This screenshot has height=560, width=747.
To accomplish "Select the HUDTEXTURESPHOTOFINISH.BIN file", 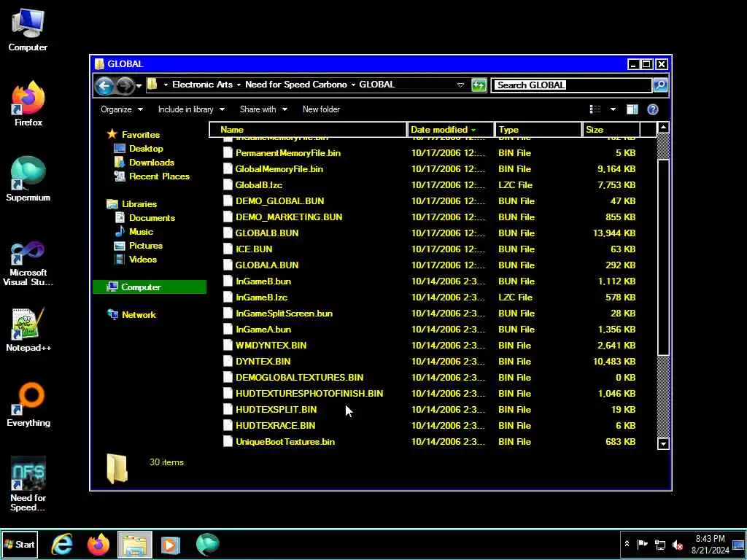I will pos(309,394).
